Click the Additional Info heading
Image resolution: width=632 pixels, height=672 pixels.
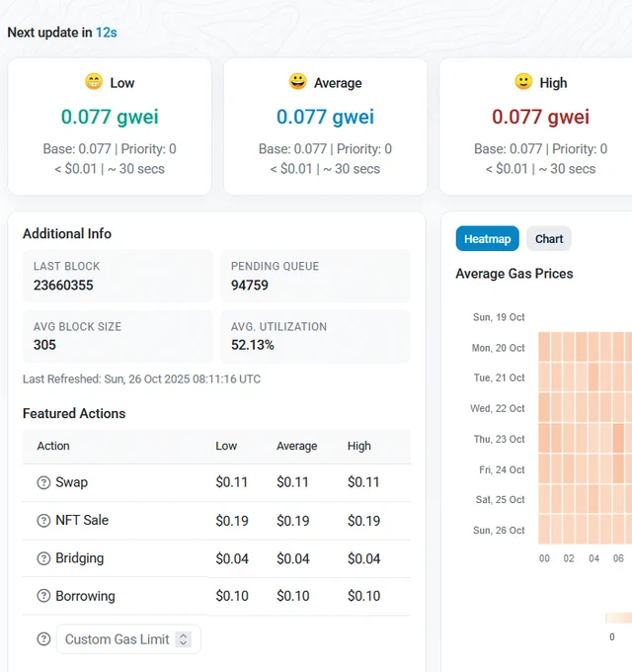click(x=67, y=233)
